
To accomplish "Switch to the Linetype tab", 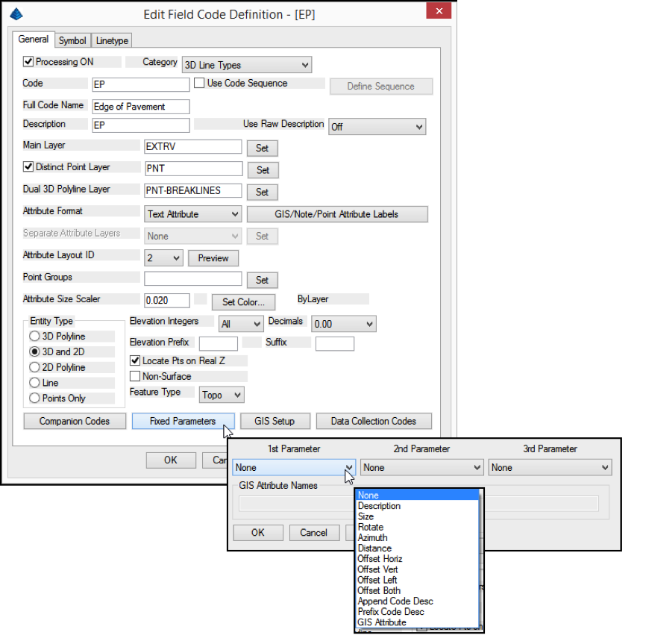I will pyautogui.click(x=112, y=40).
